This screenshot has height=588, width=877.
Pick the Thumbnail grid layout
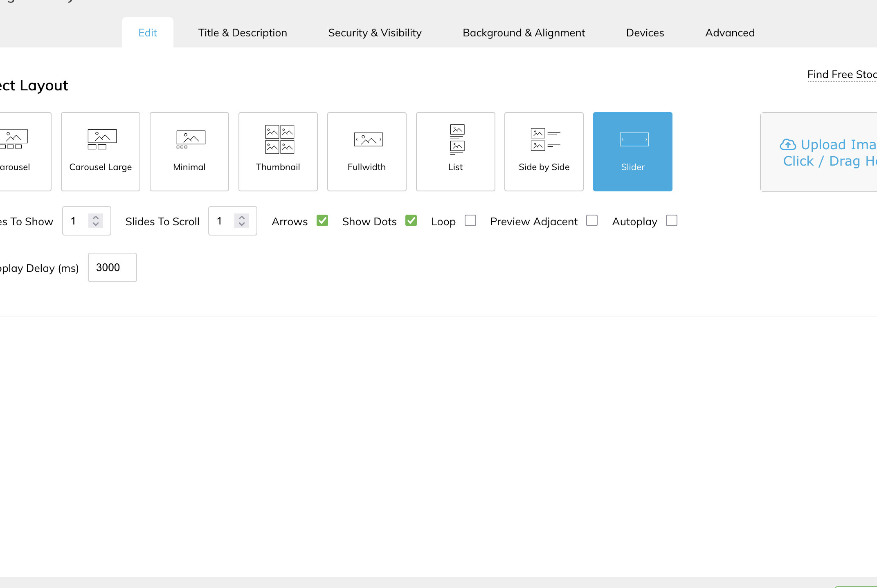pyautogui.click(x=278, y=152)
